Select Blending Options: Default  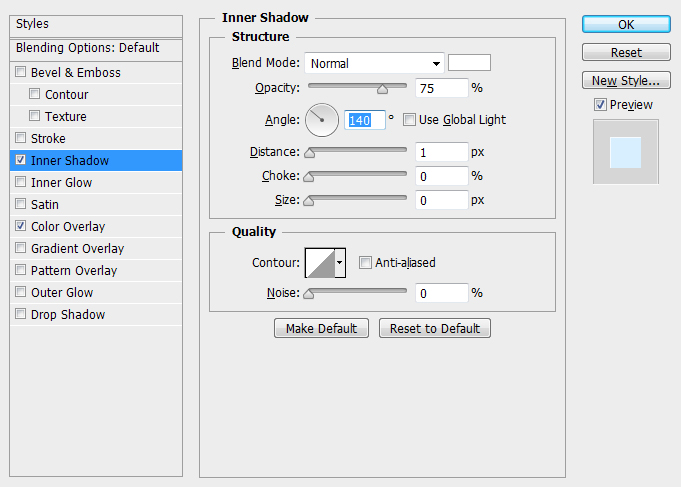tap(87, 48)
